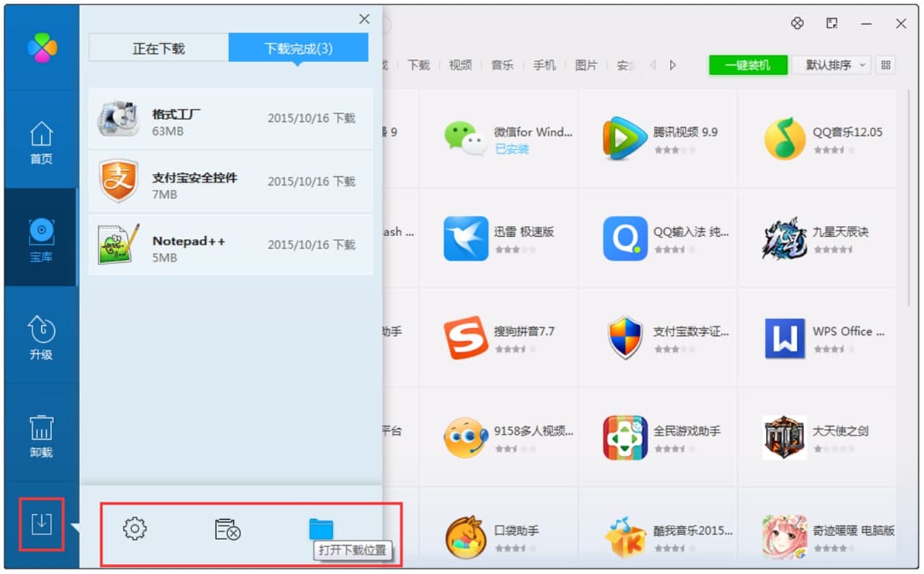Viewport: 924px width, 574px height.
Task: Open the 全民游戏助手 app icon
Action: (x=625, y=437)
